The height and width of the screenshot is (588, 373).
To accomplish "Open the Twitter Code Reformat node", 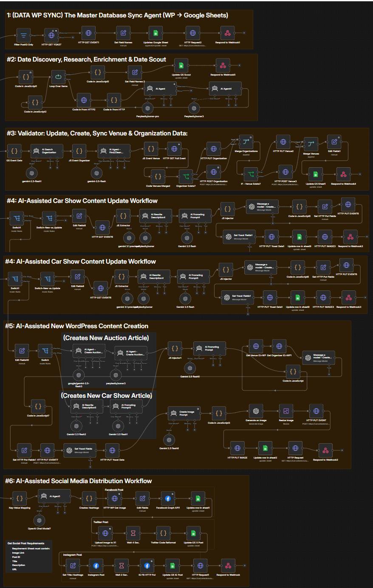I will 163,533.
